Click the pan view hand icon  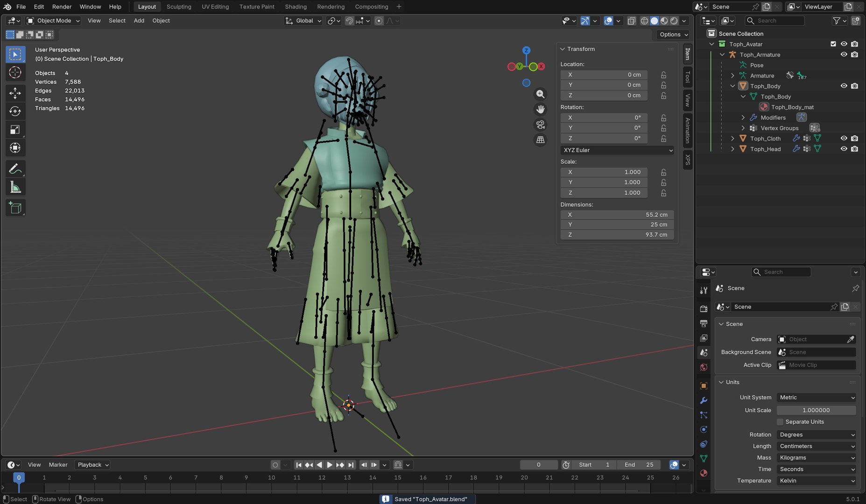540,109
